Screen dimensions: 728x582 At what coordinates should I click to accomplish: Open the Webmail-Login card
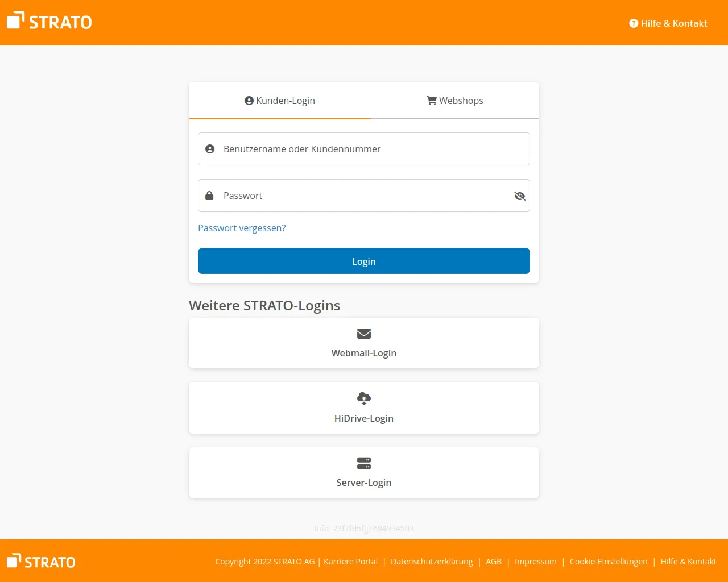[364, 343]
